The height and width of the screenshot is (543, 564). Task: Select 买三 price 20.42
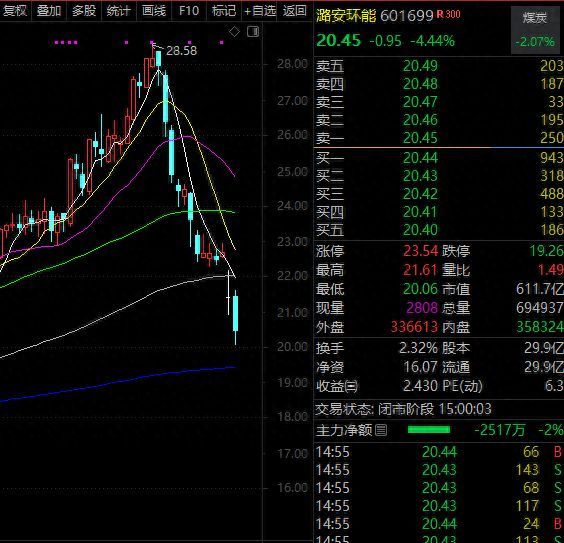(x=420, y=194)
